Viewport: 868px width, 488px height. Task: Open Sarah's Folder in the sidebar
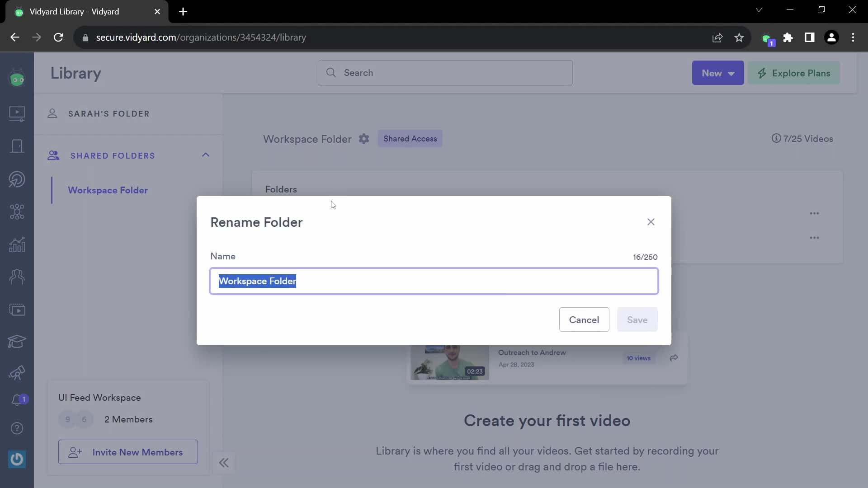[x=108, y=113]
